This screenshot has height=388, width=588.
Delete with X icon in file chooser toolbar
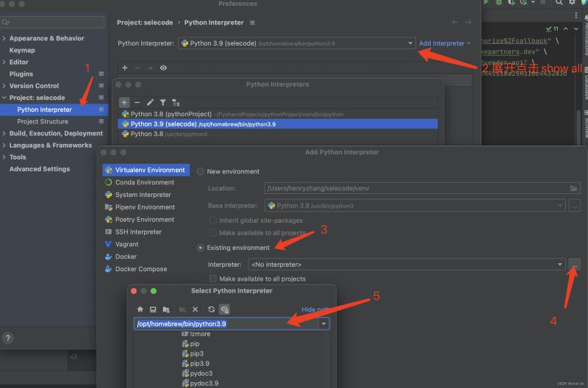pyautogui.click(x=195, y=309)
